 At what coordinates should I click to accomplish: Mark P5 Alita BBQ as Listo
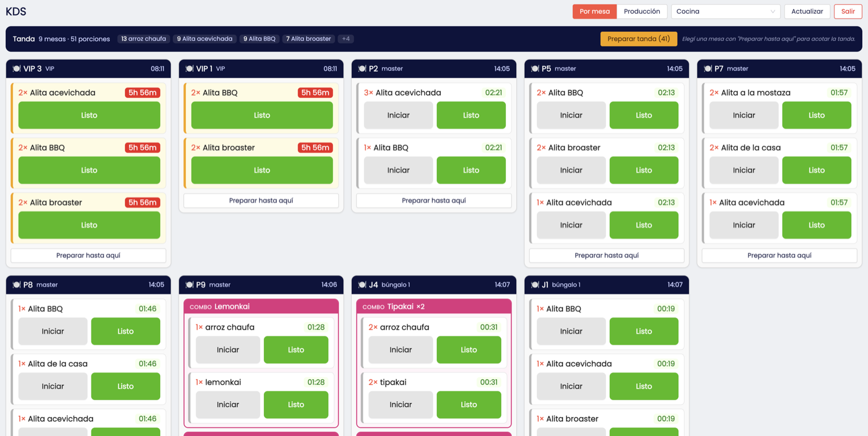point(644,115)
